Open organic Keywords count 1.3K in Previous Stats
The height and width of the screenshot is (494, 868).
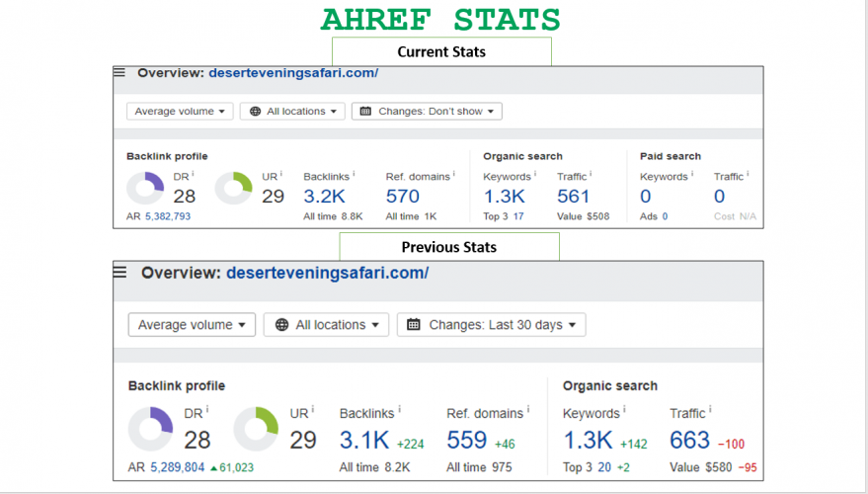coord(588,441)
